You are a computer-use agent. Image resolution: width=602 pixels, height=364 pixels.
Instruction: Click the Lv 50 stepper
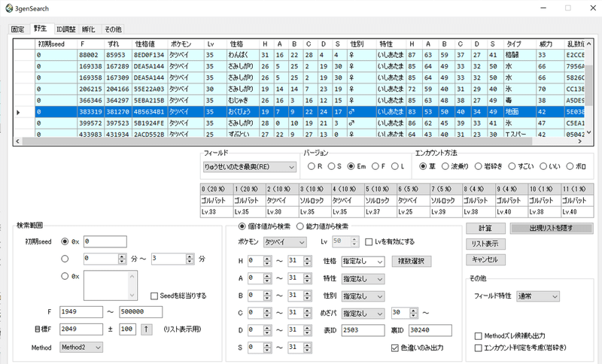[x=354, y=241]
